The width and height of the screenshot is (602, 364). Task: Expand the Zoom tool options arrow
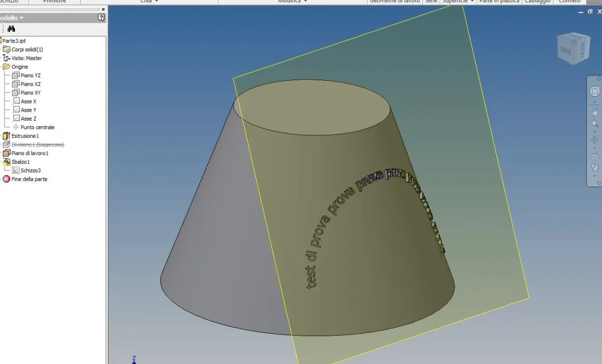(x=595, y=131)
